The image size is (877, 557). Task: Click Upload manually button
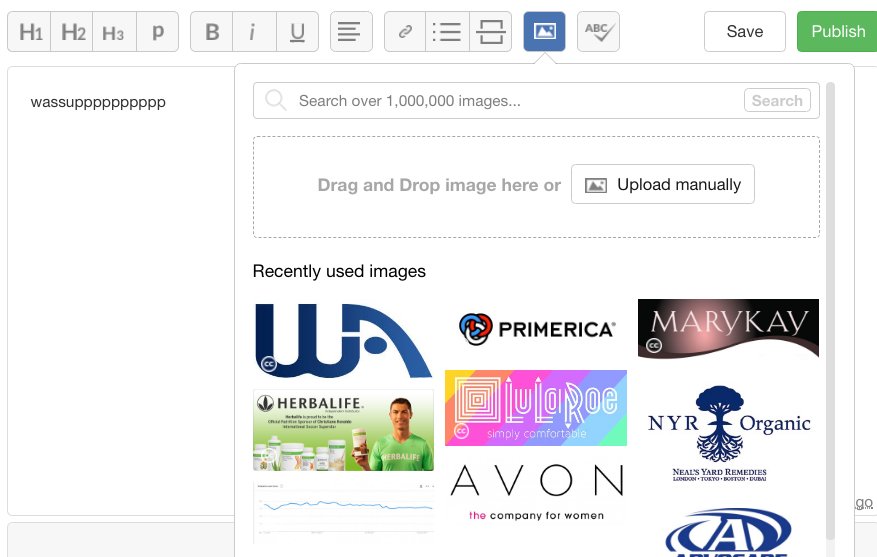point(663,185)
